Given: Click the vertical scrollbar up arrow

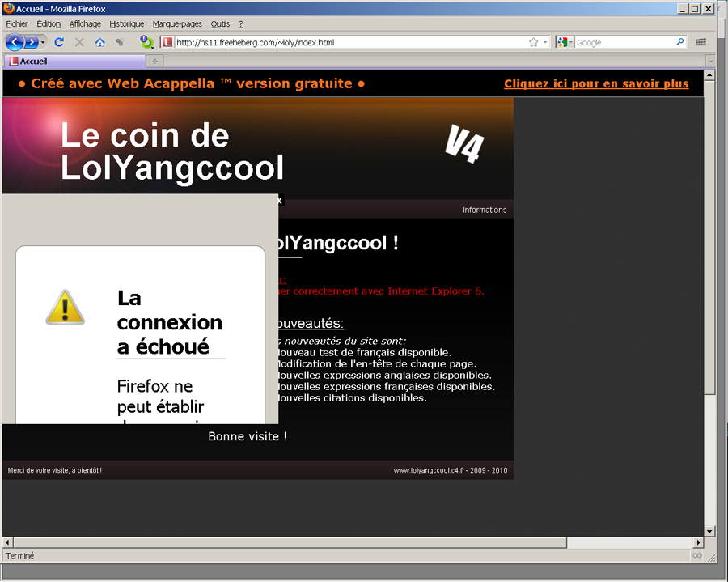Looking at the screenshot, I should 709,74.
